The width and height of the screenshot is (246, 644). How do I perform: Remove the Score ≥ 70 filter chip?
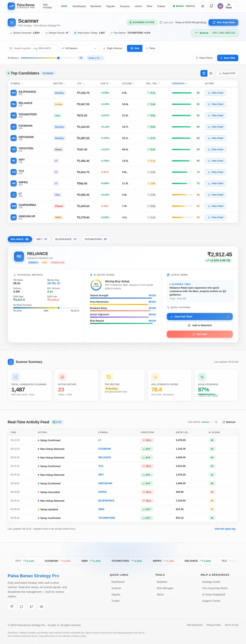tap(101, 58)
